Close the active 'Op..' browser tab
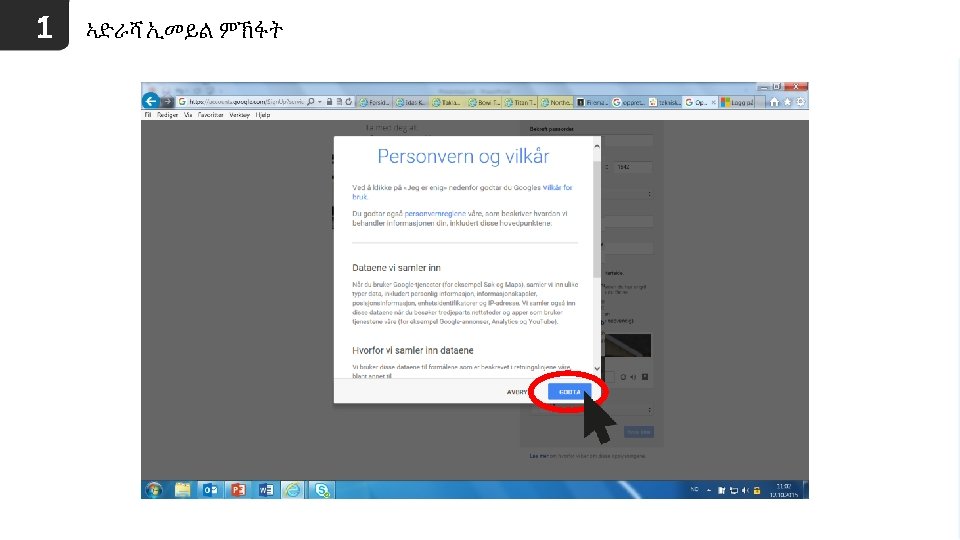The image size is (960, 540). 713,102
